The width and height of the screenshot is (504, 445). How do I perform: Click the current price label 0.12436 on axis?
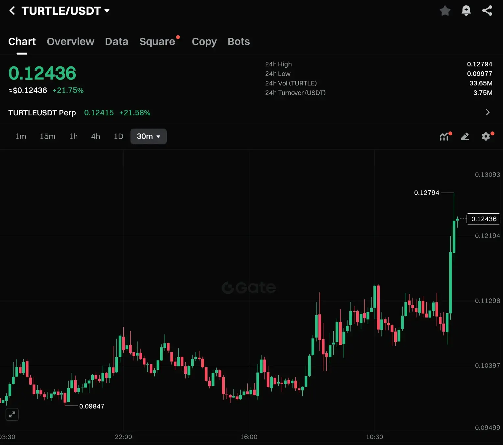click(484, 219)
